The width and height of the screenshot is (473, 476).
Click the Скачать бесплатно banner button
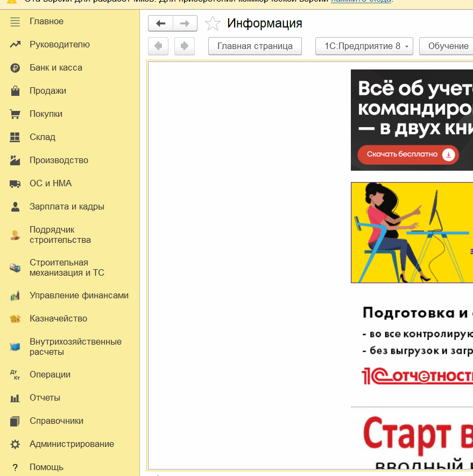(x=408, y=155)
